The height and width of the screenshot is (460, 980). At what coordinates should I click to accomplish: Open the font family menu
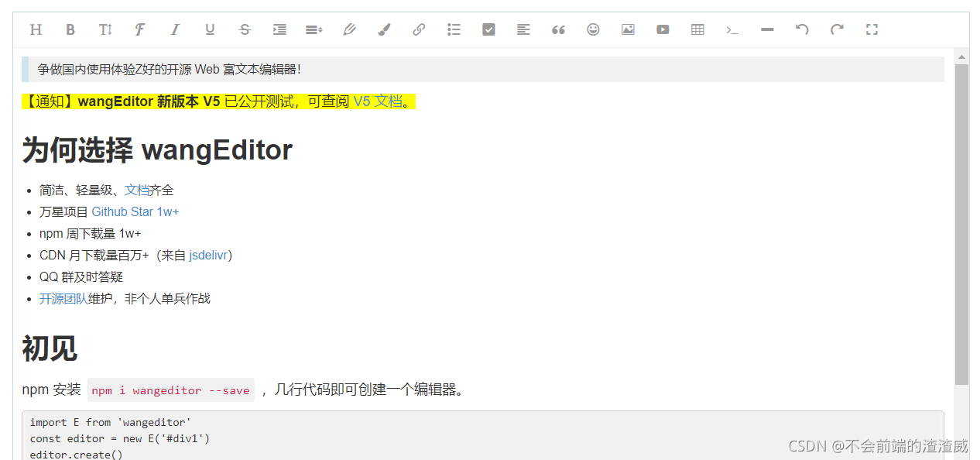(x=140, y=29)
